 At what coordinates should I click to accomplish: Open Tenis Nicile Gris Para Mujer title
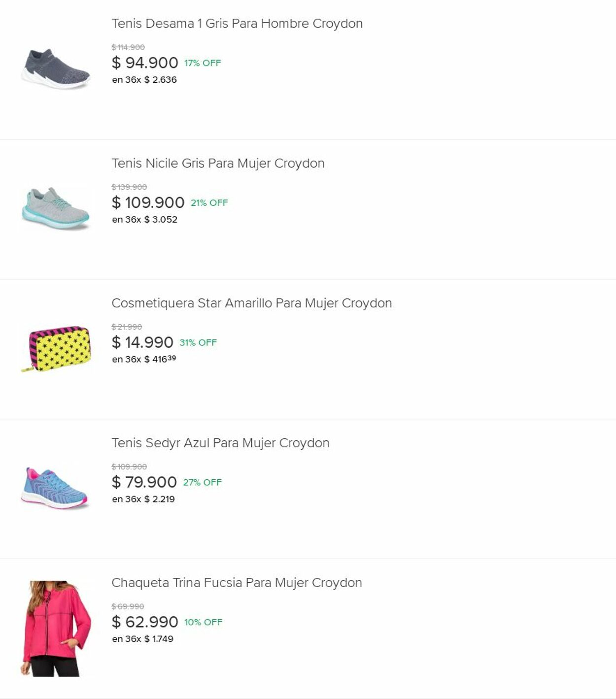coord(218,164)
